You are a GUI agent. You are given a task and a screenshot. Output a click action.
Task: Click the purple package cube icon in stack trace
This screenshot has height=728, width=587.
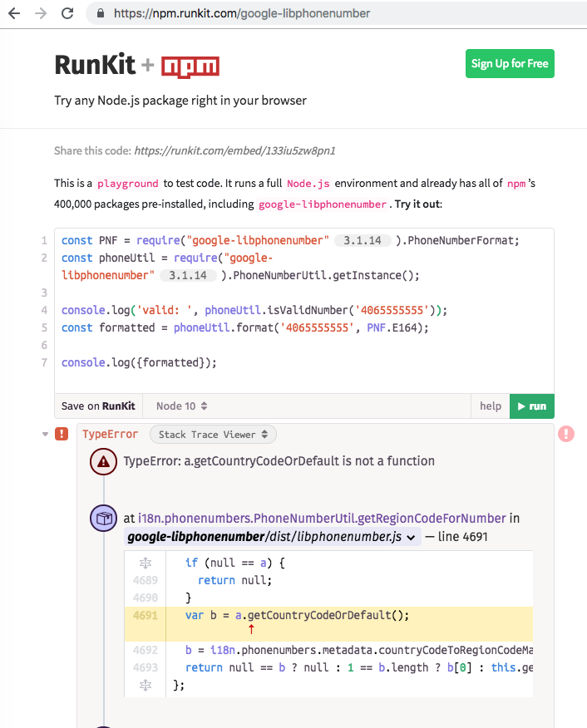[x=103, y=518]
